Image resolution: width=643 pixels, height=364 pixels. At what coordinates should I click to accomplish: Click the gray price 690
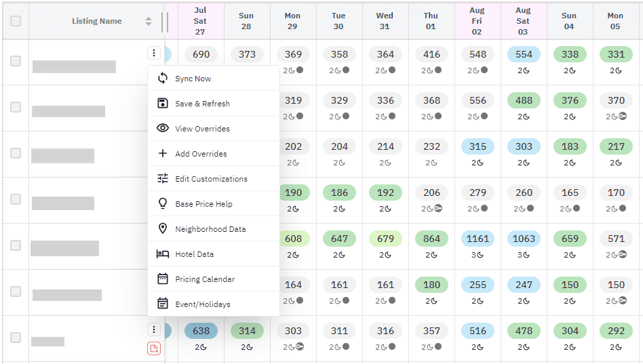pos(201,54)
